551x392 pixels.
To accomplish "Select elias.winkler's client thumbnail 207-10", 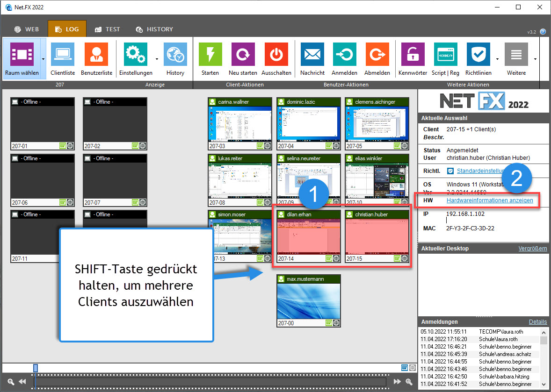I will point(377,180).
